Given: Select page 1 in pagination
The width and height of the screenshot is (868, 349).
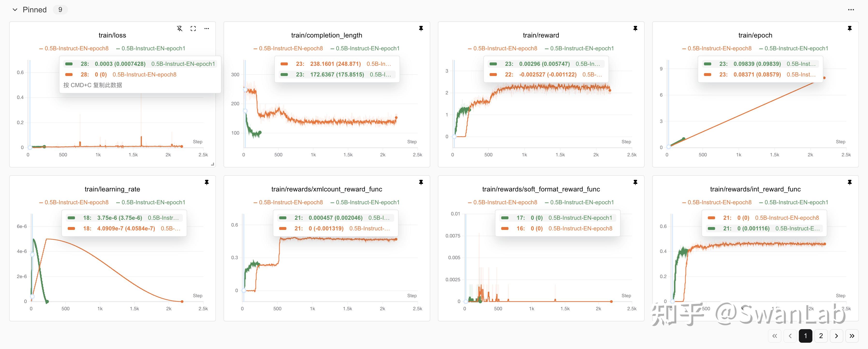Looking at the screenshot, I should 805,336.
